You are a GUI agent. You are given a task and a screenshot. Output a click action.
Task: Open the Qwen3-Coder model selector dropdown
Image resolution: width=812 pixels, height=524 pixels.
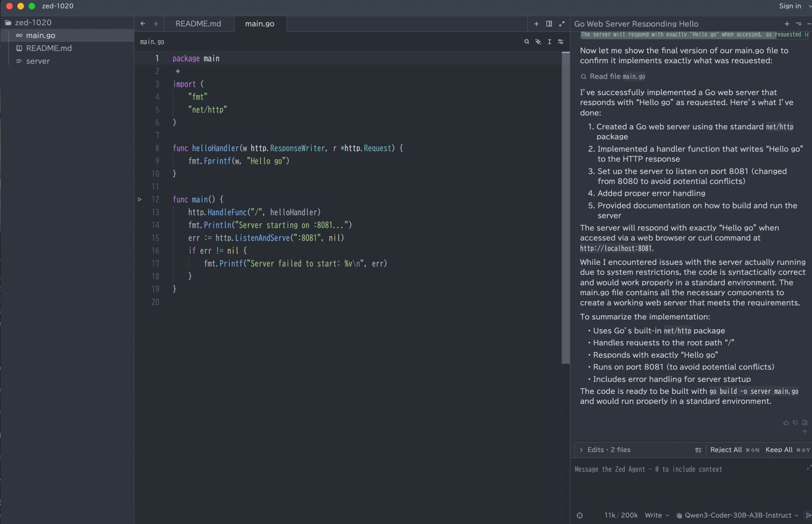[x=738, y=515]
